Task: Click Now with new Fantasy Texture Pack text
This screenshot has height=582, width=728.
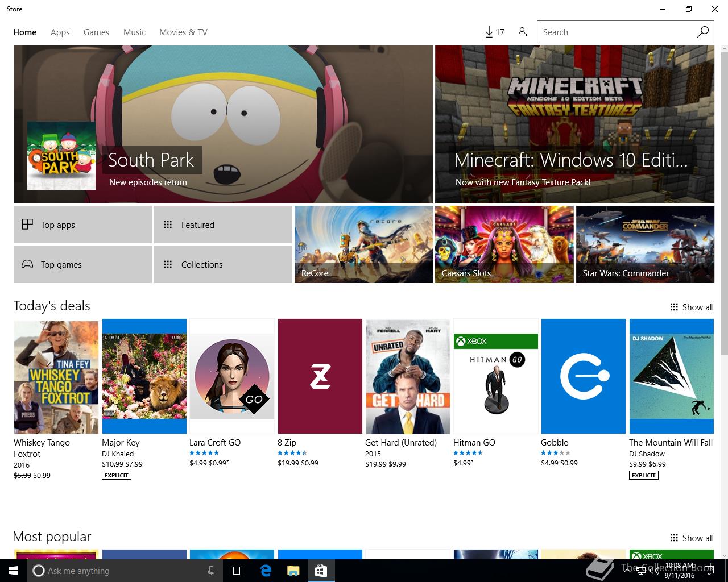Action: tap(523, 182)
